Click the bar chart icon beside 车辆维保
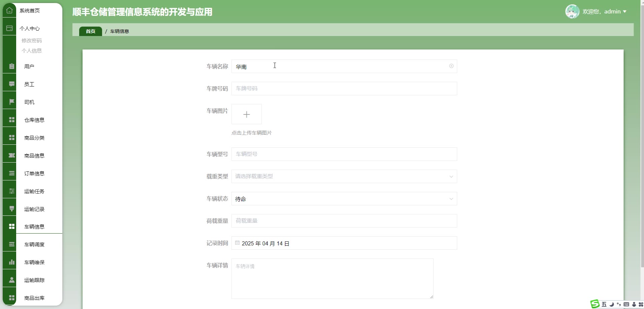The image size is (644, 309). coord(12,262)
